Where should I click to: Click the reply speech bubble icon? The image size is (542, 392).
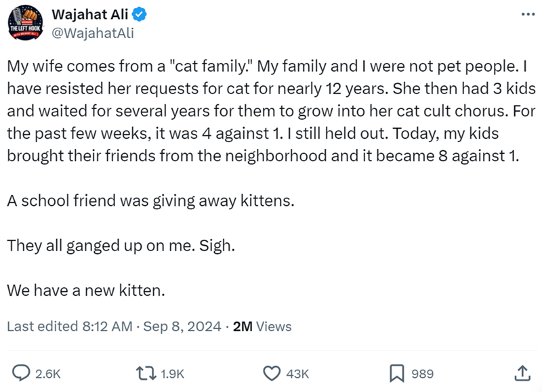pyautogui.click(x=22, y=372)
